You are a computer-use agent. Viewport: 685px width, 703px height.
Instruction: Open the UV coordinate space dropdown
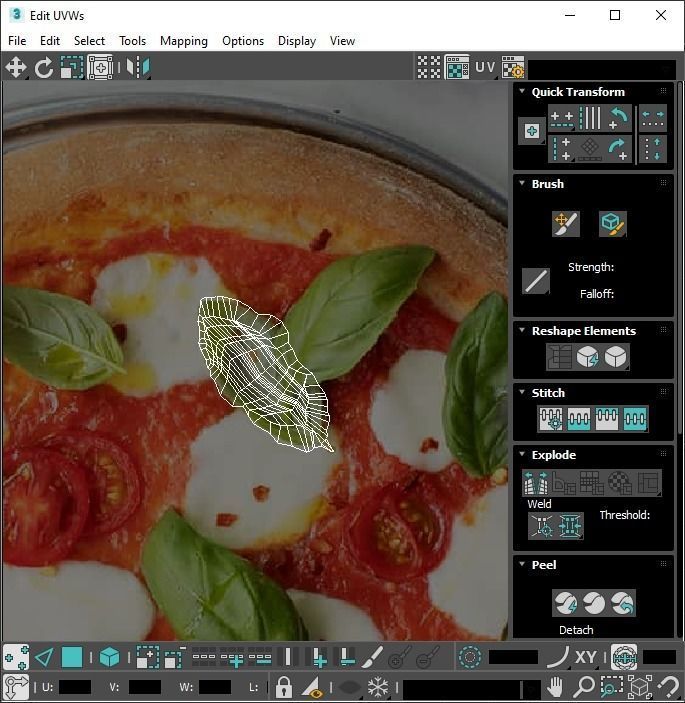click(x=485, y=67)
